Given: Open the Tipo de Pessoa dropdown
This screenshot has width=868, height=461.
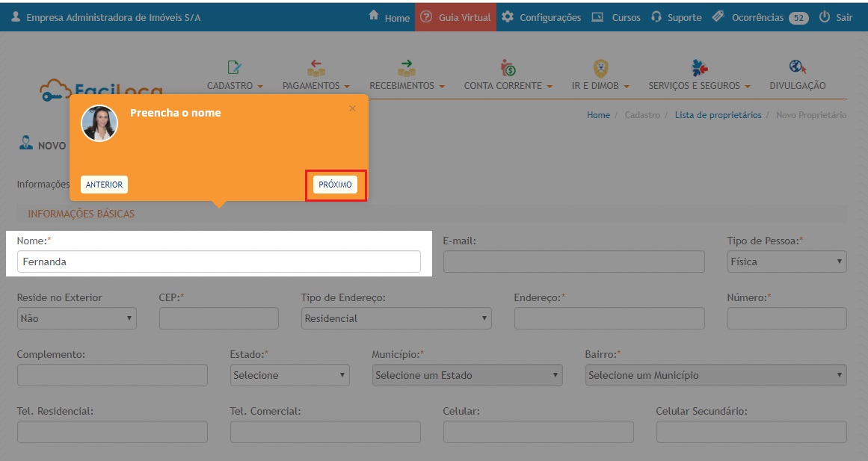Looking at the screenshot, I should click(787, 262).
